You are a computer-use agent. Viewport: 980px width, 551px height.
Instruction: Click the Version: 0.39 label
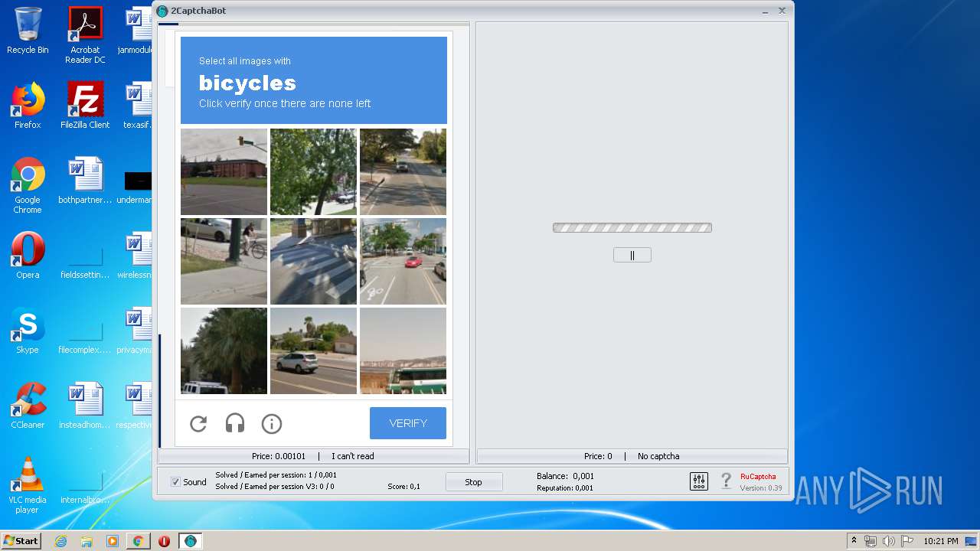point(761,487)
